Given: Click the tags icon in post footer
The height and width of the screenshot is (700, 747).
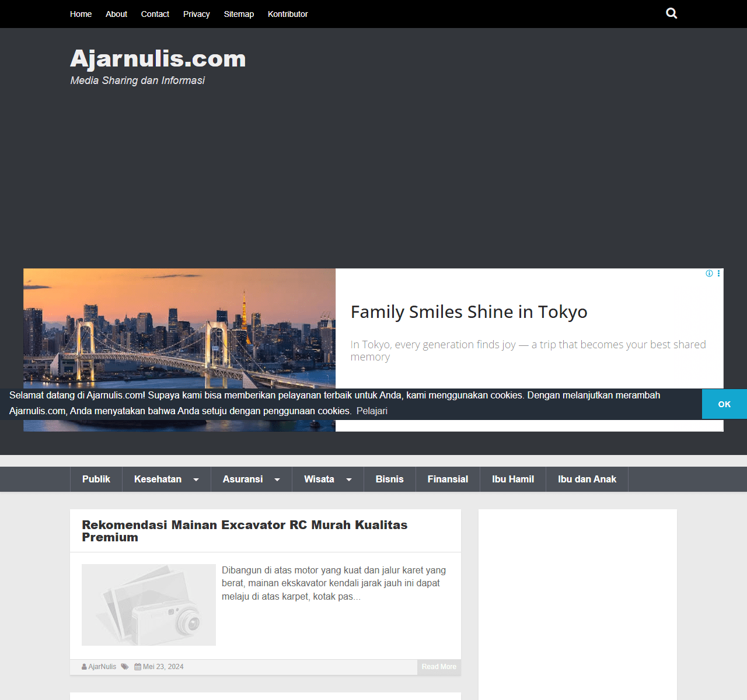Looking at the screenshot, I should (x=125, y=667).
